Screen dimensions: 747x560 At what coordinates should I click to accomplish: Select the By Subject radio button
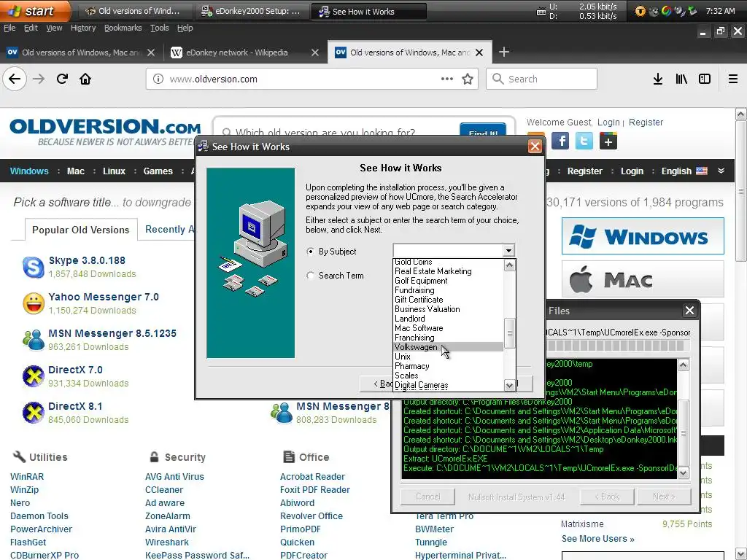(x=311, y=252)
